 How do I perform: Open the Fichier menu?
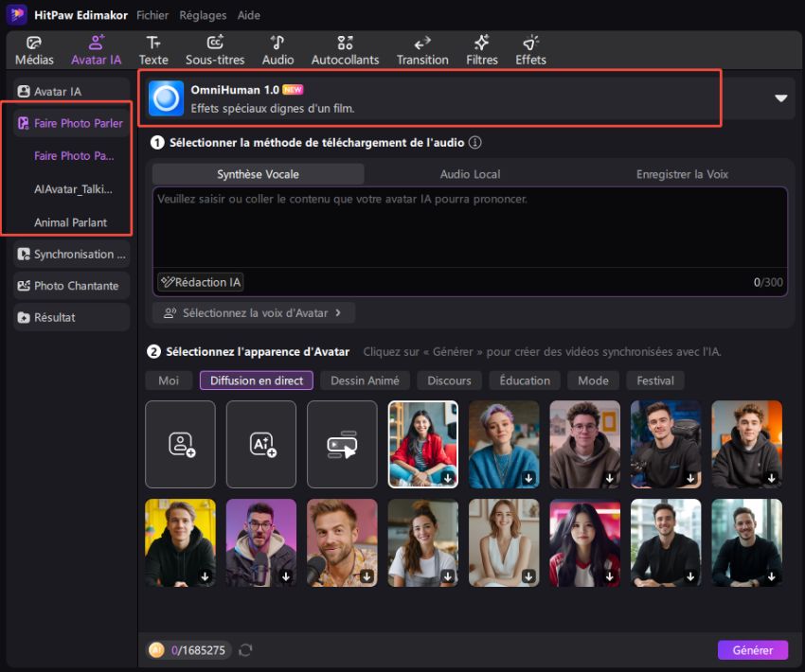pos(152,15)
